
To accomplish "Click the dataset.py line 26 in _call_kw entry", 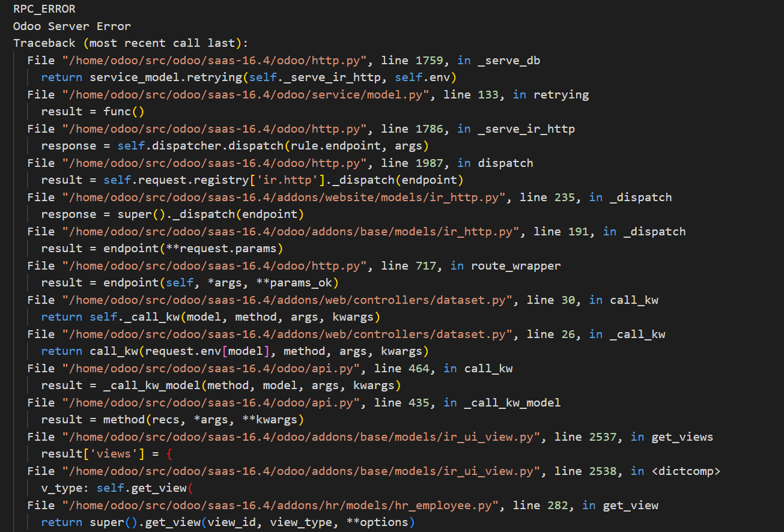I will click(x=346, y=334).
